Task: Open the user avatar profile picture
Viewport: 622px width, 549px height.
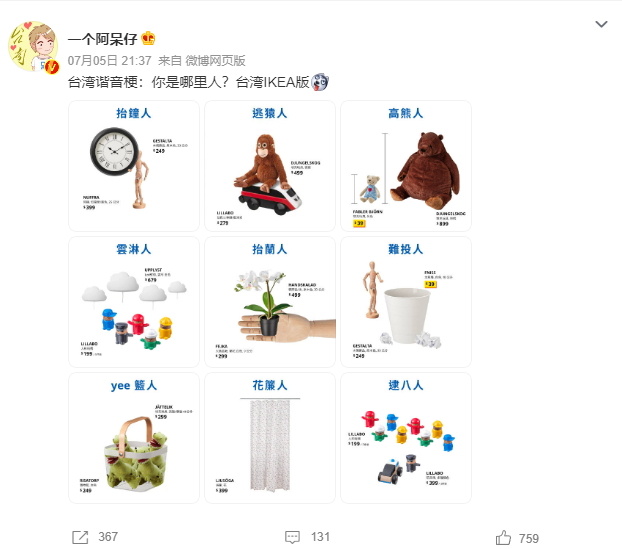Action: 33,47
